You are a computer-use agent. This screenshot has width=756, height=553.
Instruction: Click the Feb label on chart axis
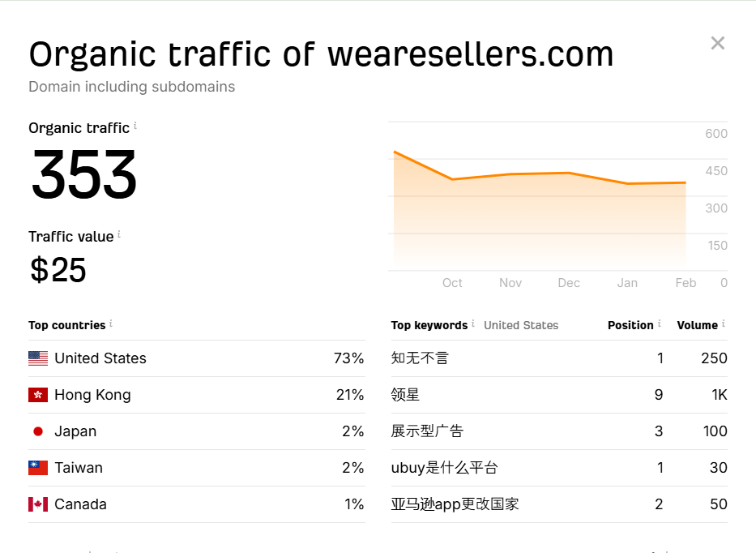[x=686, y=283]
